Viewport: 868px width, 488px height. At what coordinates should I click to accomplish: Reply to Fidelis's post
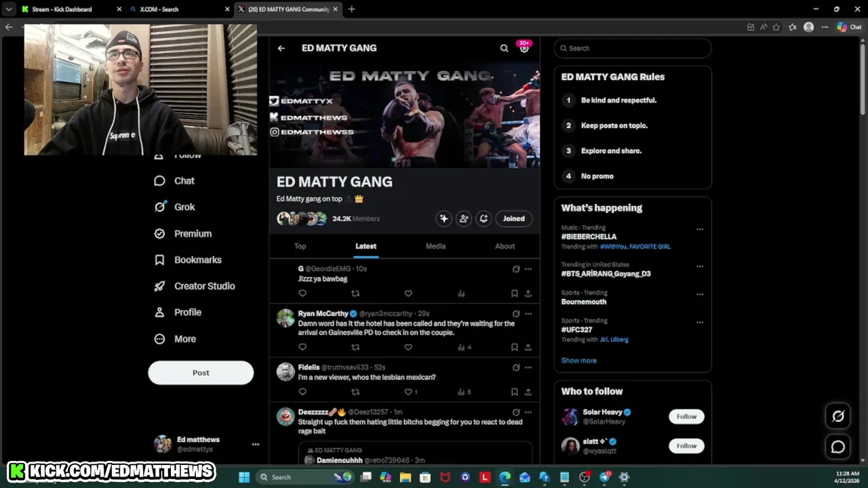click(302, 392)
